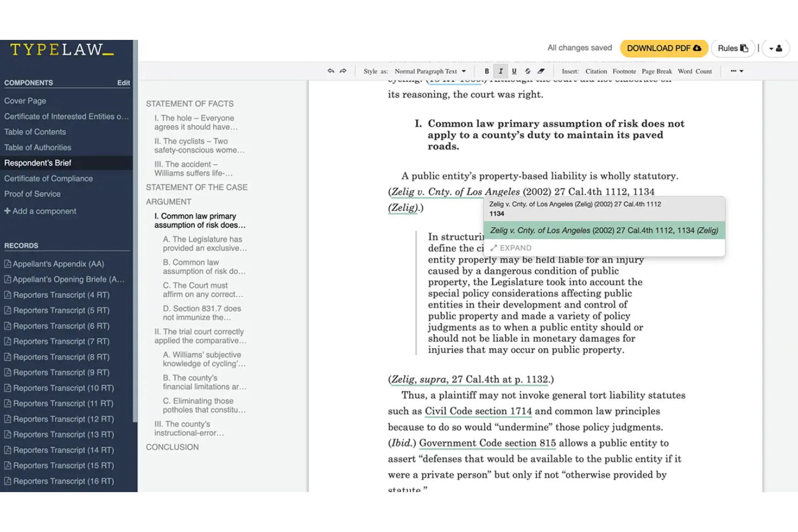Jump to 'II. The trial court correctly' section

point(201,336)
